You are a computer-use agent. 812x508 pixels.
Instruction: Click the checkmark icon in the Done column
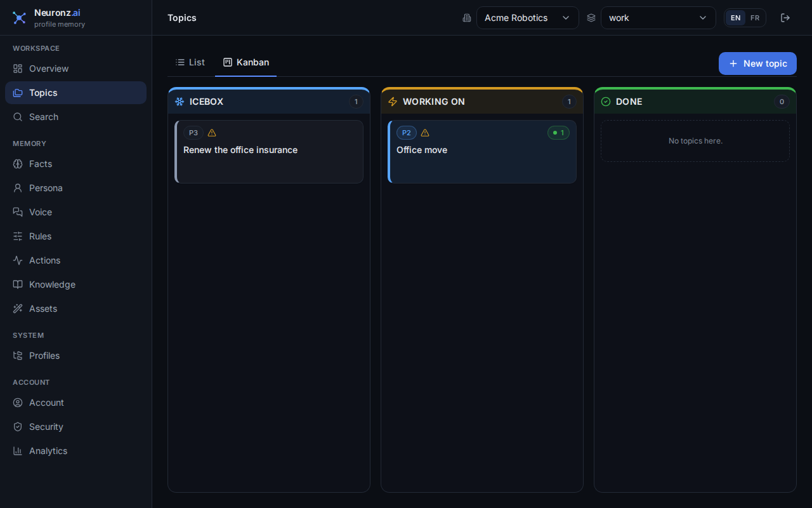606,102
